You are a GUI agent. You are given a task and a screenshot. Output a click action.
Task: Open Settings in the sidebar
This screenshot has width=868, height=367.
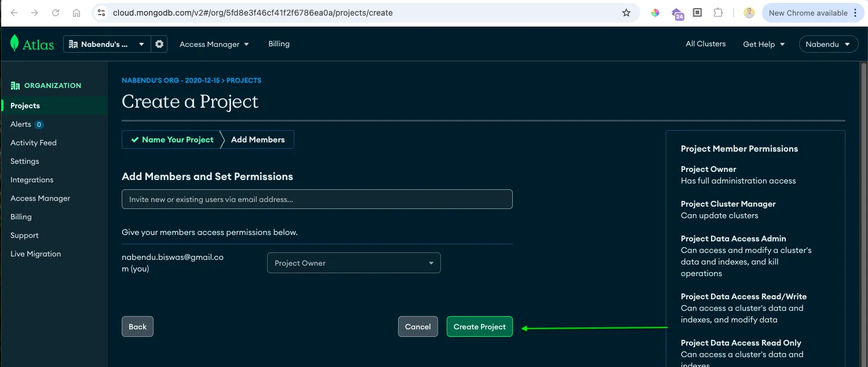coord(25,162)
